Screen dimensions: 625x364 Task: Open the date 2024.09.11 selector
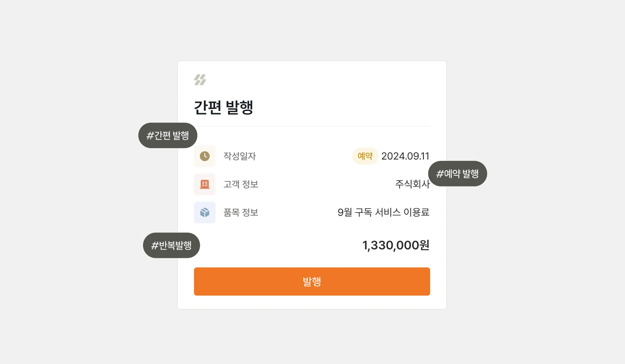tap(405, 156)
